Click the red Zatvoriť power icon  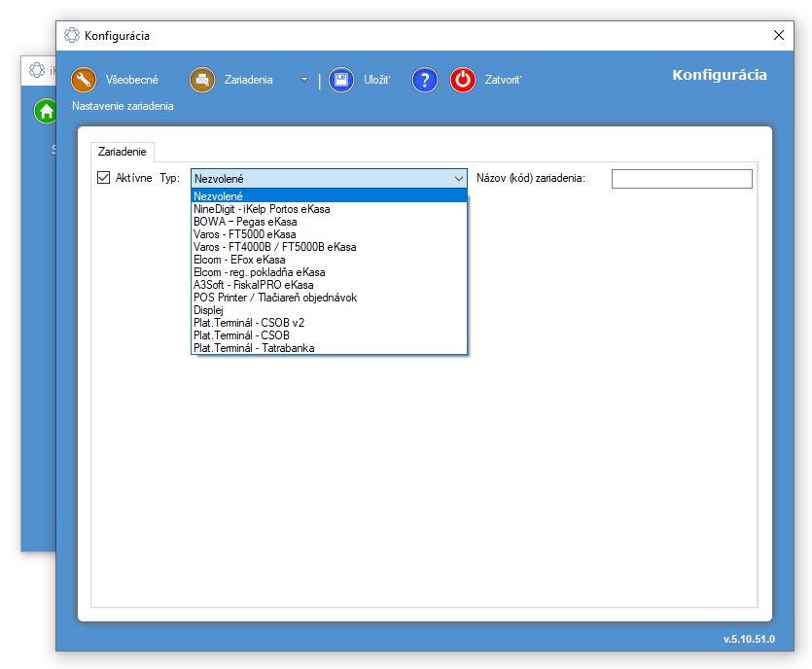coord(463,80)
